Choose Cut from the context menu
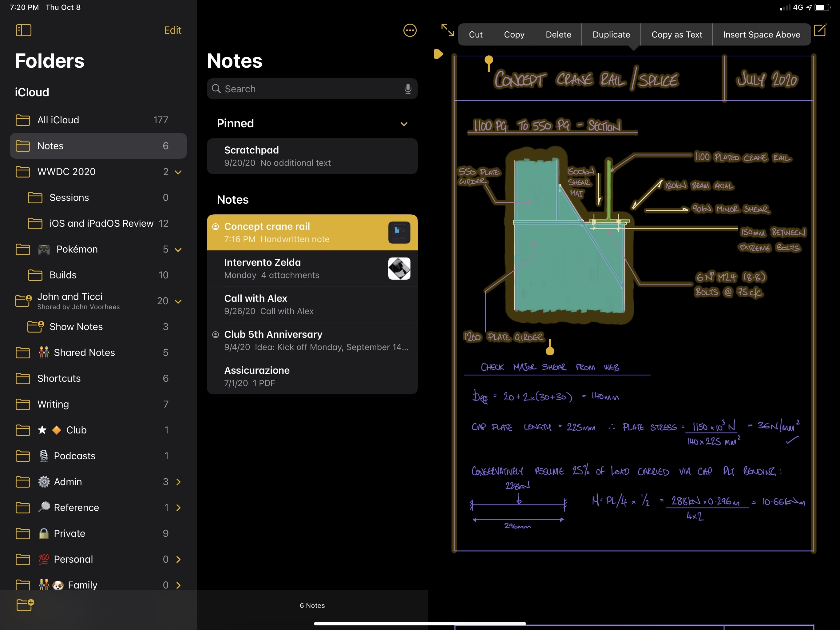 (475, 34)
